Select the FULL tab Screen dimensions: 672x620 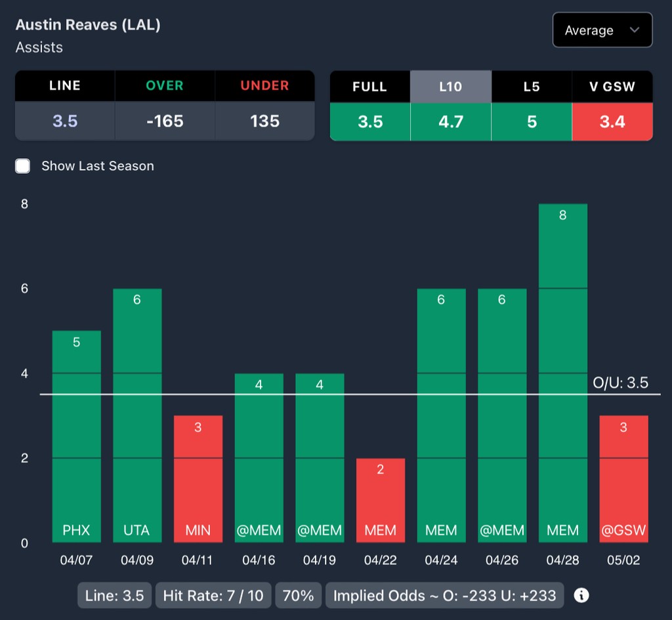point(370,87)
